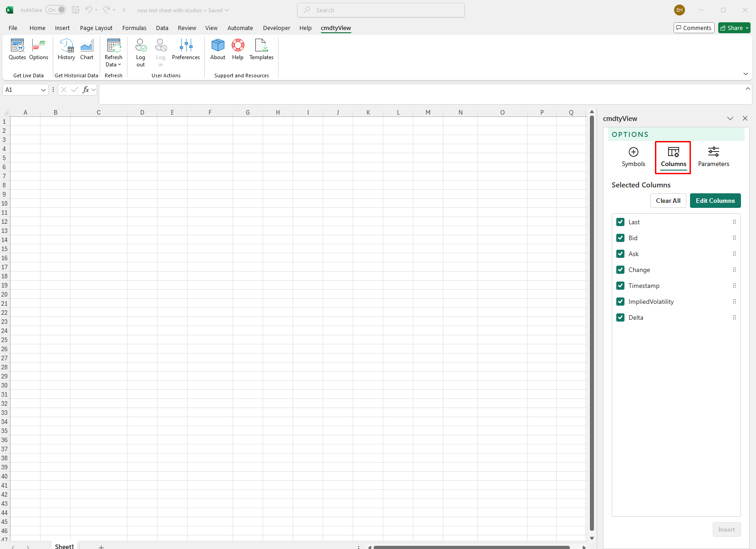Click the Undo arrow icon
This screenshot has width=756, height=549.
(89, 10)
